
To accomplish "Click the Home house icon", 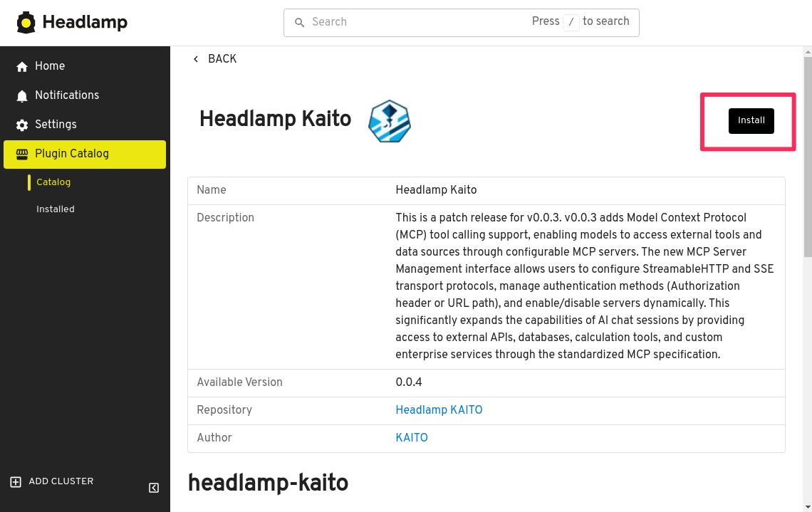I will pyautogui.click(x=22, y=67).
